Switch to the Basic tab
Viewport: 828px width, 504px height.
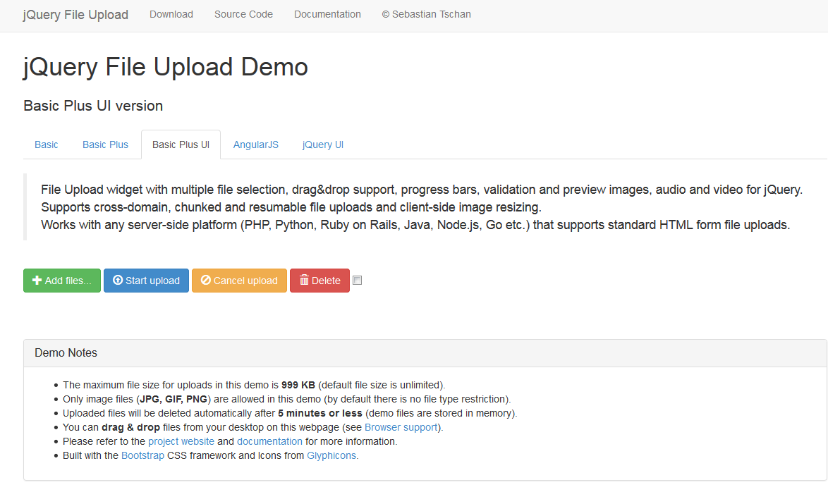[47, 145]
